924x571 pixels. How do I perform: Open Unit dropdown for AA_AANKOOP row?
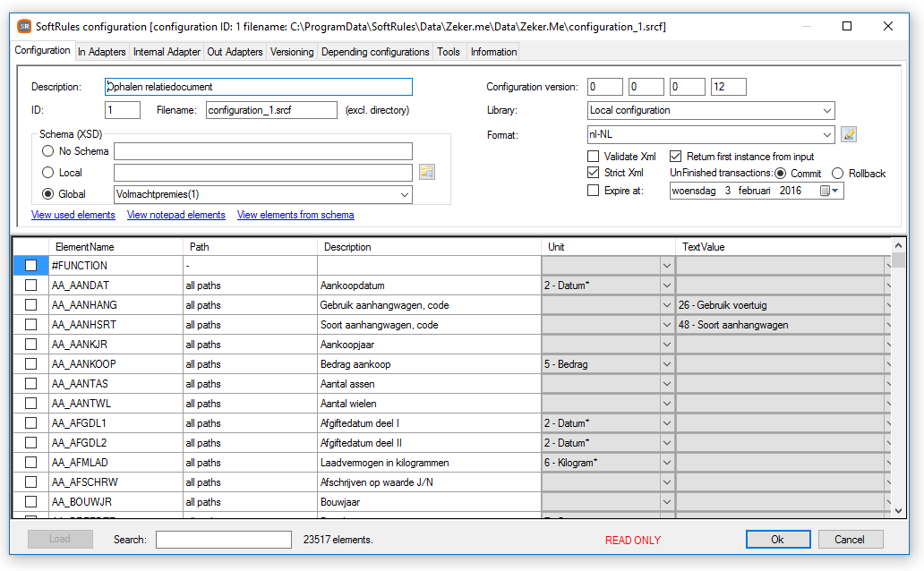(666, 364)
